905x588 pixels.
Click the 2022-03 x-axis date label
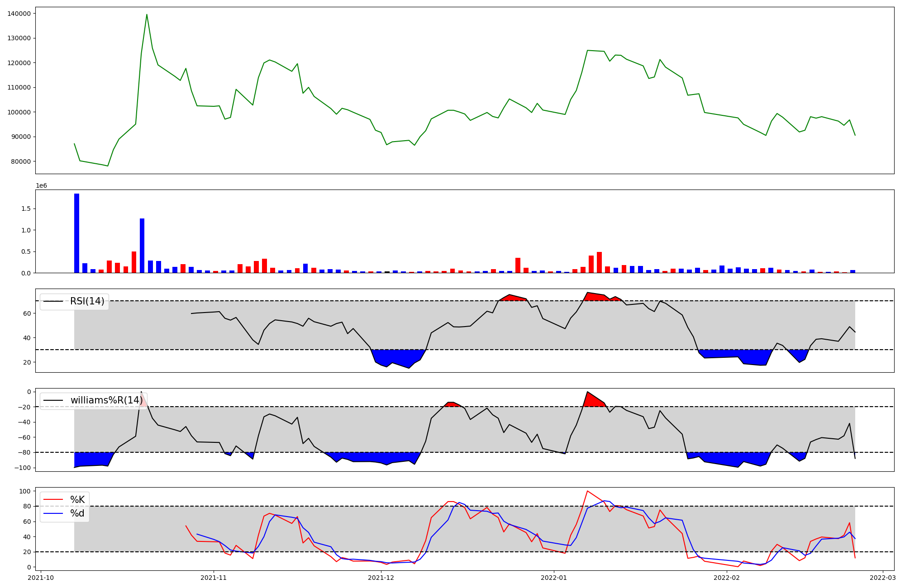[882, 578]
